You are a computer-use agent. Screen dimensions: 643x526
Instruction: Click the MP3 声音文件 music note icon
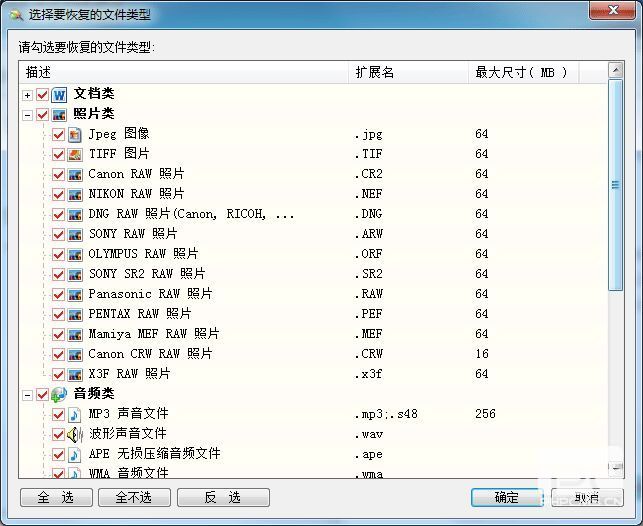coord(75,414)
